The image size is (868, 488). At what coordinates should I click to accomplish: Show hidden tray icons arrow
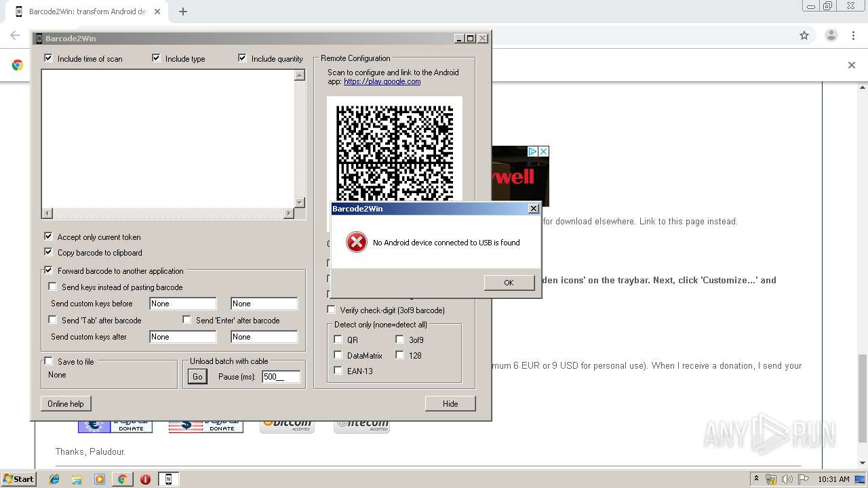[756, 479]
